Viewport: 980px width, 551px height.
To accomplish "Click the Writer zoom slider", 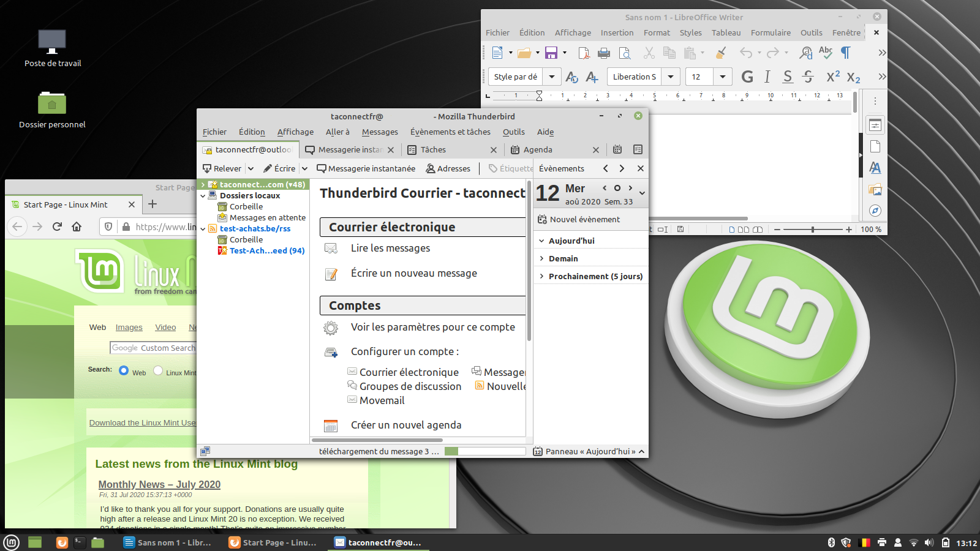I will tap(813, 230).
